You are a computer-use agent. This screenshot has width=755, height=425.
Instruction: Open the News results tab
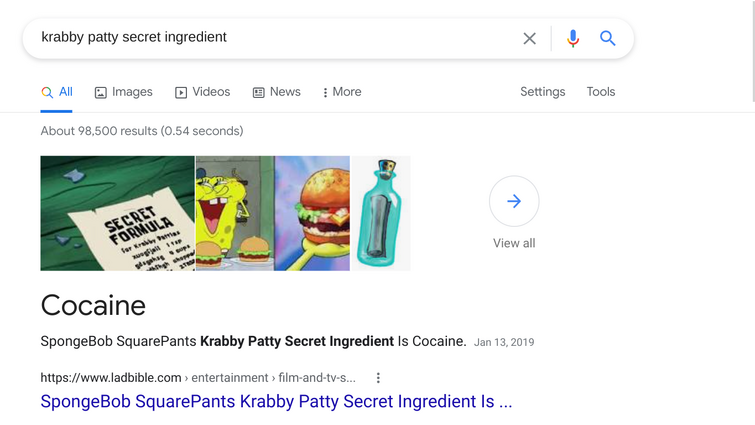[x=276, y=92]
